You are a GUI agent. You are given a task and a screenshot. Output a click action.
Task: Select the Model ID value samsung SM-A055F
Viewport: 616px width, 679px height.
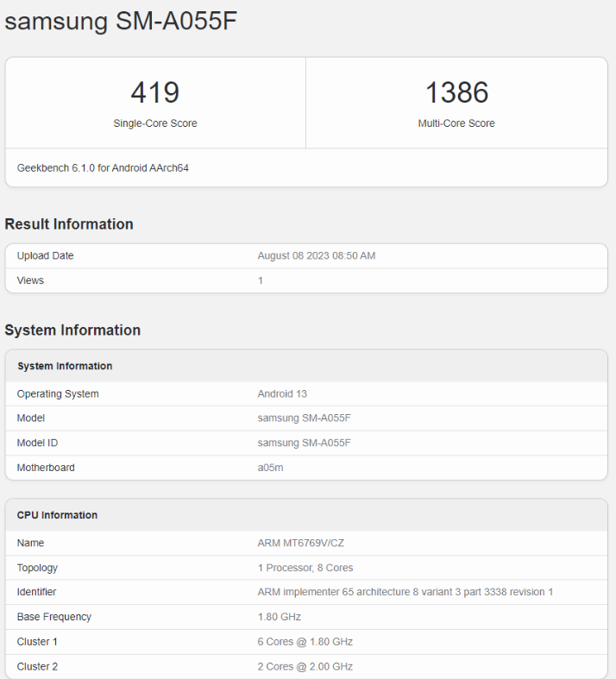point(305,443)
